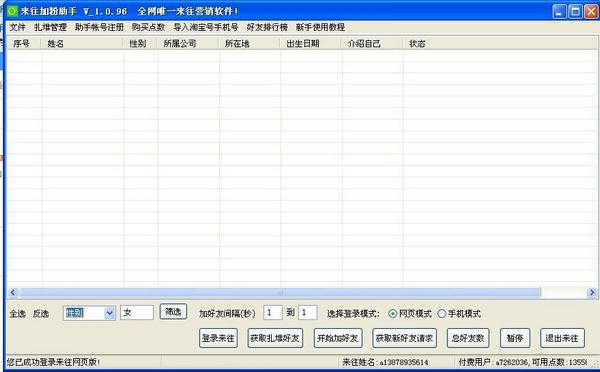Click the 加好友间隔(秒) label

tap(227, 314)
